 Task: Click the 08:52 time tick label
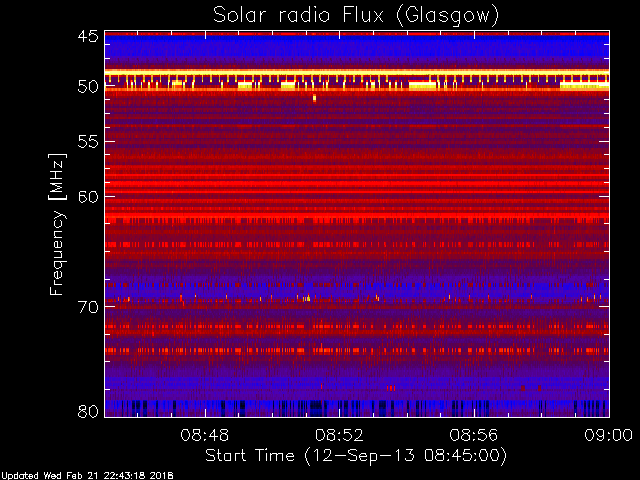(x=339, y=435)
